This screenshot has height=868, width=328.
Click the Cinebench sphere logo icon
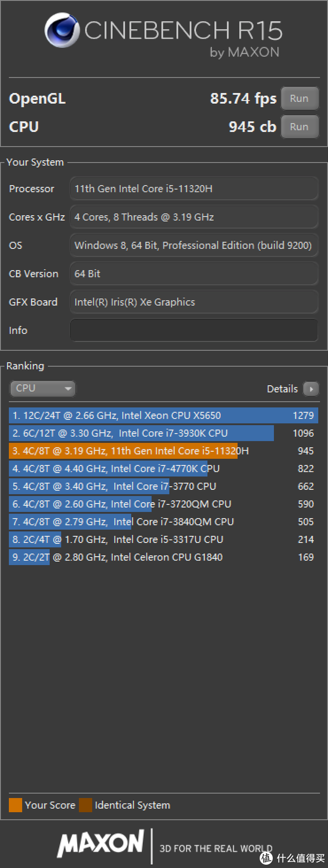click(x=62, y=31)
